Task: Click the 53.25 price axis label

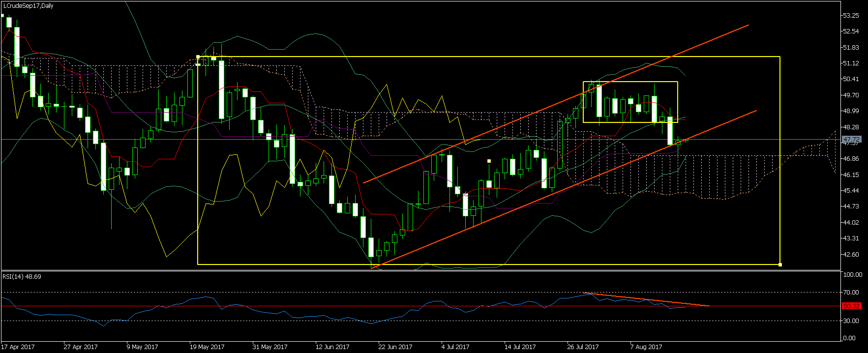Action: pos(851,16)
